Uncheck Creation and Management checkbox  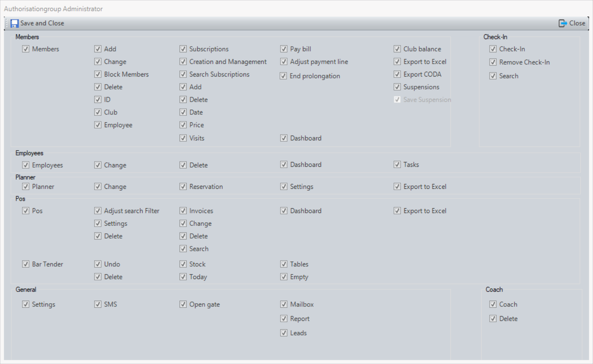tap(183, 62)
